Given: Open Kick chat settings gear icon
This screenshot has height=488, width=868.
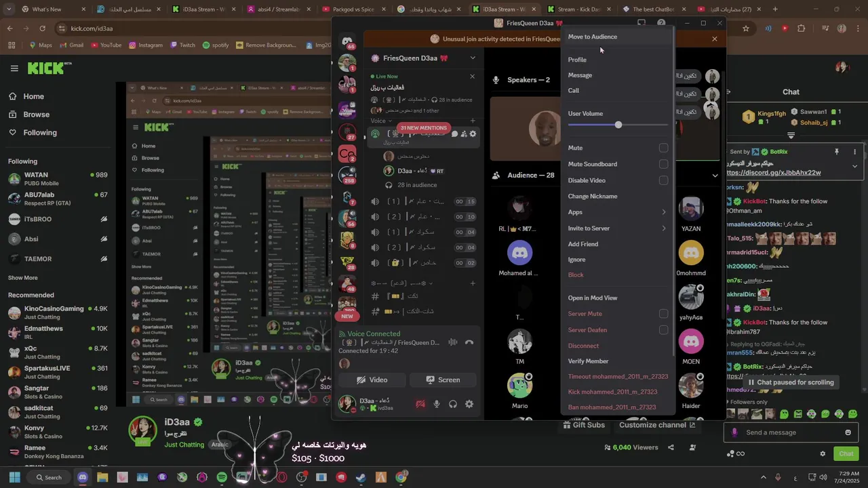Looking at the screenshot, I should pyautogui.click(x=823, y=453).
